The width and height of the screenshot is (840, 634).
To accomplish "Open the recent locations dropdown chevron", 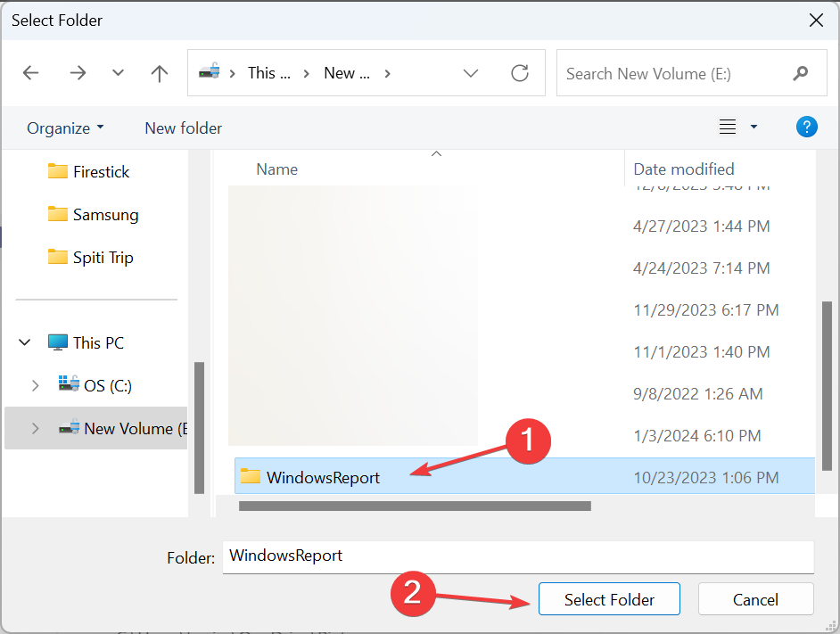I will click(x=118, y=73).
